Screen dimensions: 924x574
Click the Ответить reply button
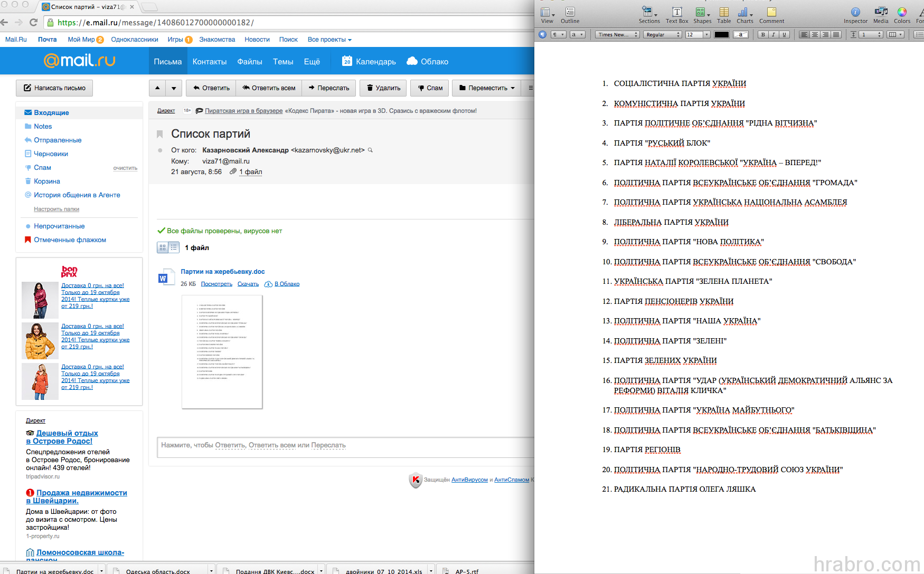[211, 88]
